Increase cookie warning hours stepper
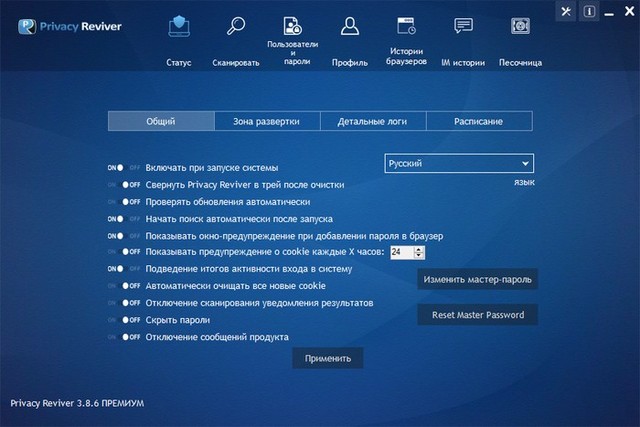The height and width of the screenshot is (427, 640). (x=420, y=248)
